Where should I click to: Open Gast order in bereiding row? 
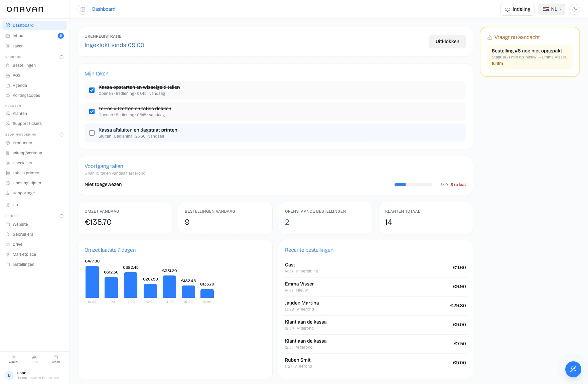tap(375, 268)
